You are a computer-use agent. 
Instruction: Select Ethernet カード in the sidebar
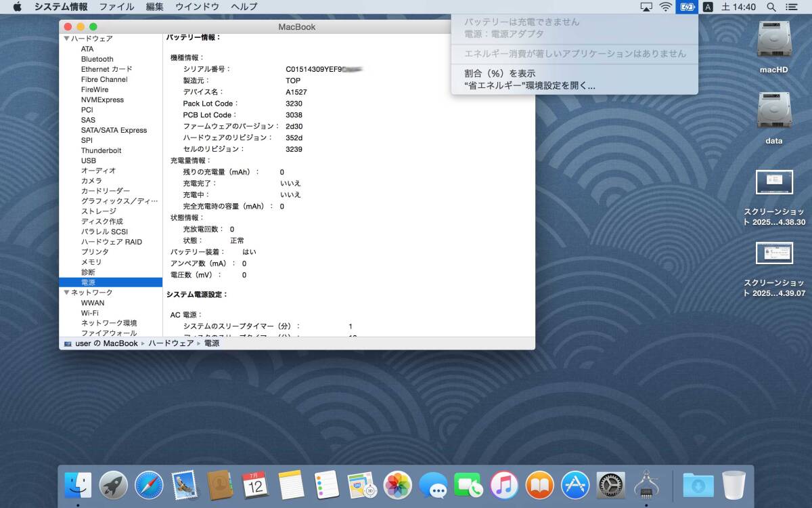107,69
